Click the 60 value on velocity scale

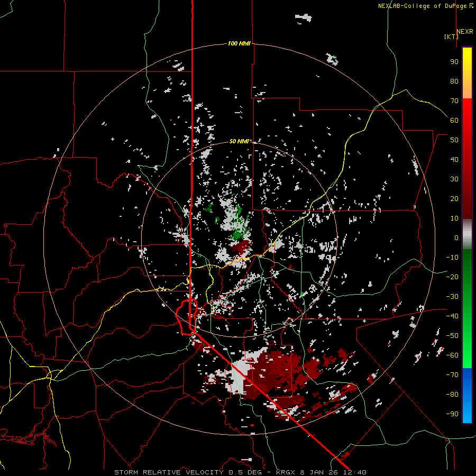click(454, 121)
